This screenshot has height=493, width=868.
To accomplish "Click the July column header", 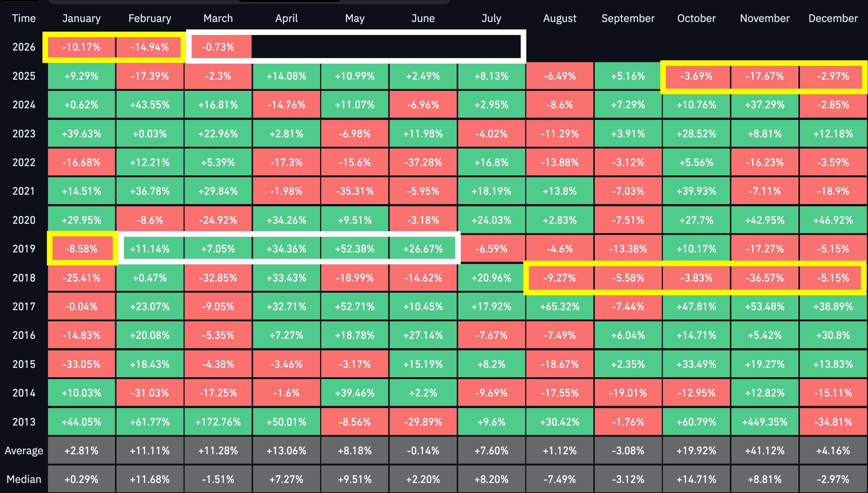I will [x=491, y=18].
